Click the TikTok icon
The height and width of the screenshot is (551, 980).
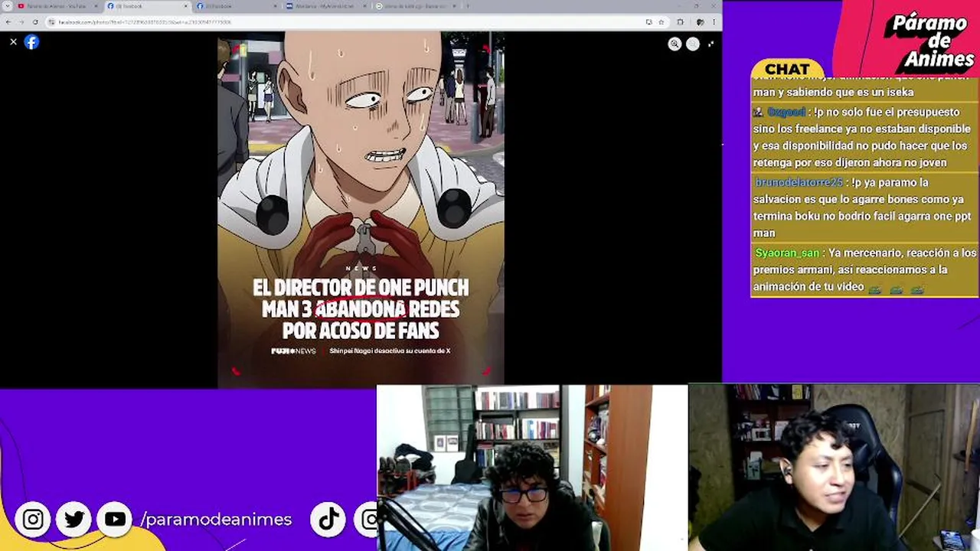point(328,520)
